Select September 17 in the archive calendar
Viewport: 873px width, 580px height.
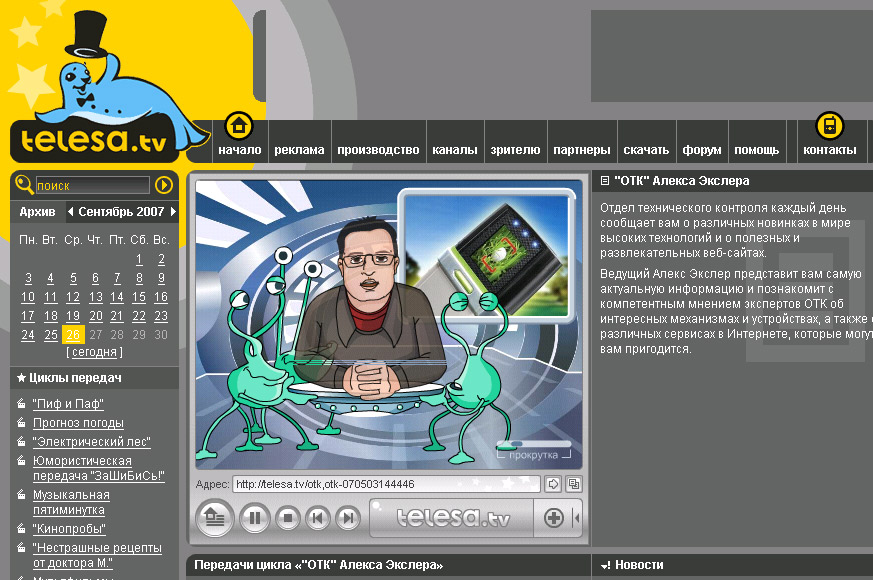pyautogui.click(x=28, y=316)
